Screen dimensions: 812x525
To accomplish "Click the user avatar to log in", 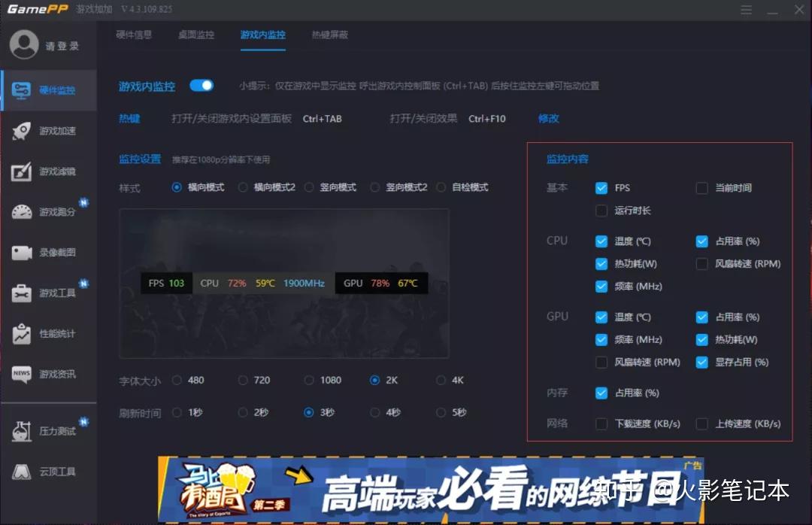I will 24,45.
